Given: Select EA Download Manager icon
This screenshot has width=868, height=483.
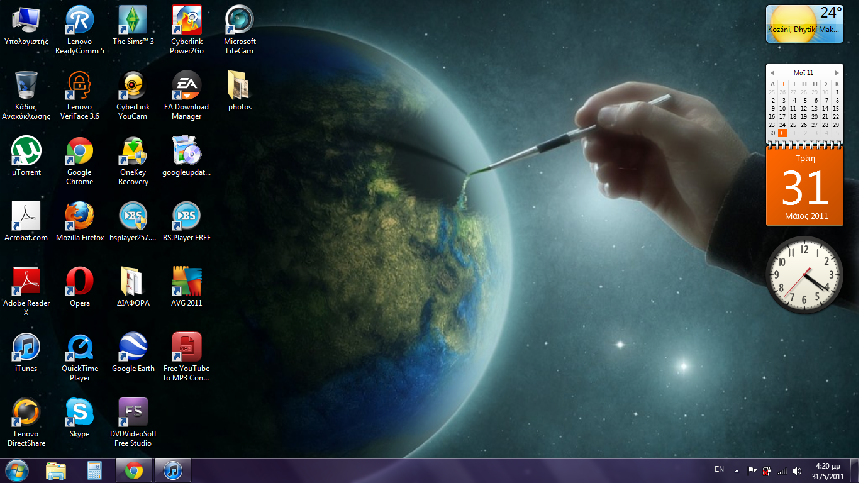Looking at the screenshot, I should tap(187, 96).
